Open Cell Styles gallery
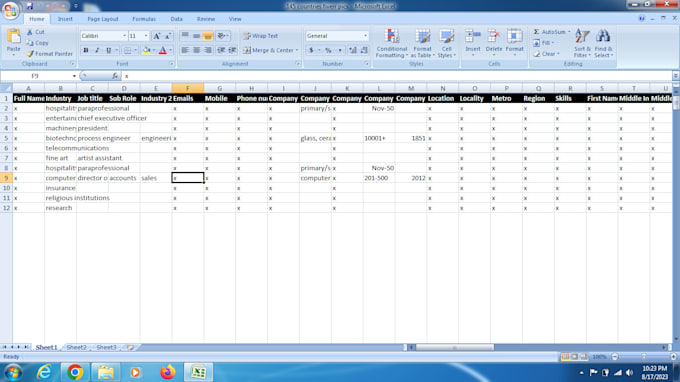This screenshot has height=382, width=680. pos(447,43)
